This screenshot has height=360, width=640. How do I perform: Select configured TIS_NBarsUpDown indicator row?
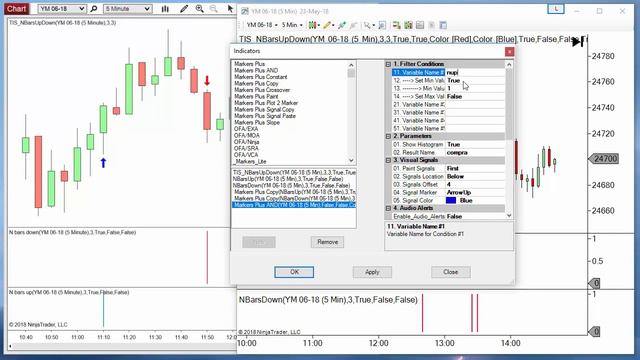(294, 173)
